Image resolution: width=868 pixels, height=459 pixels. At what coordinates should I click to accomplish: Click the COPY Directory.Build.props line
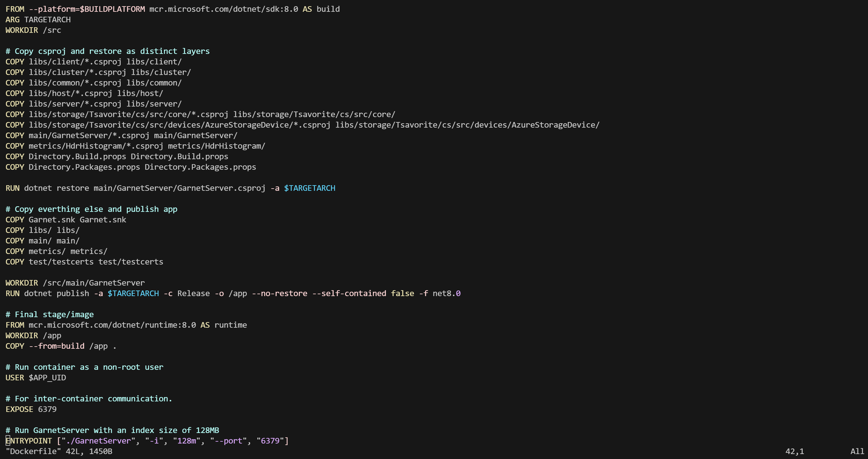pos(117,156)
